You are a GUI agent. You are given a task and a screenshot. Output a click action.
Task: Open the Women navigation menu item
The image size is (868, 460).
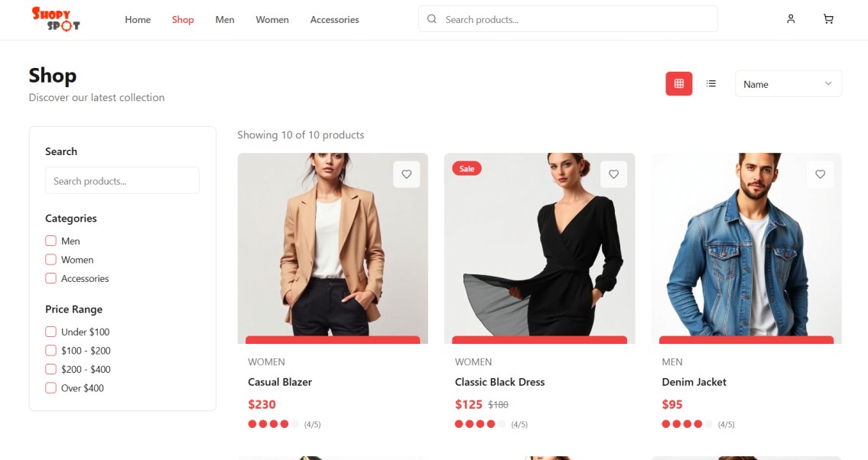271,20
